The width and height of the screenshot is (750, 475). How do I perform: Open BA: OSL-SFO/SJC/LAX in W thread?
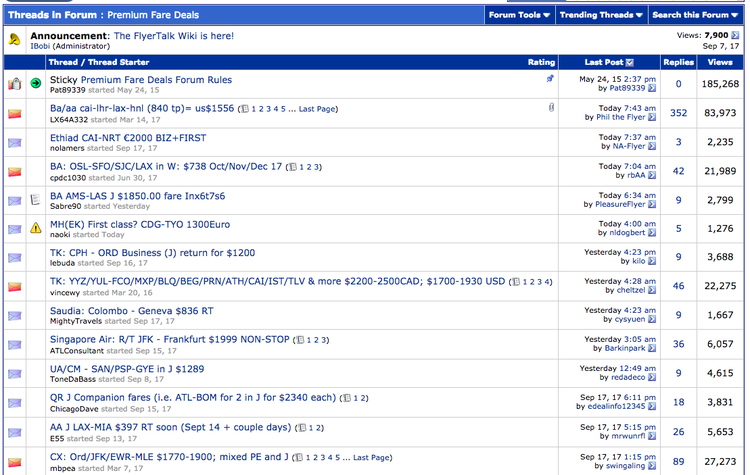click(x=166, y=166)
